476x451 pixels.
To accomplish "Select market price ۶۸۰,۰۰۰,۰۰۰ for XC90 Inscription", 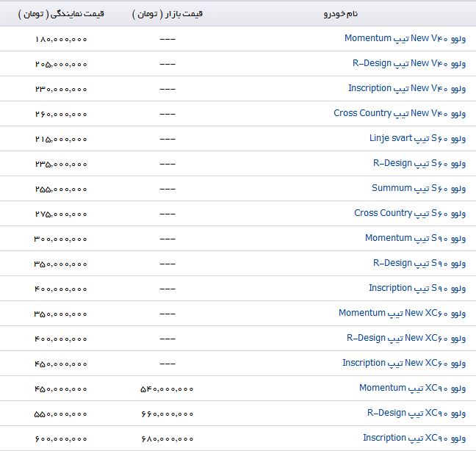I will [x=167, y=439].
